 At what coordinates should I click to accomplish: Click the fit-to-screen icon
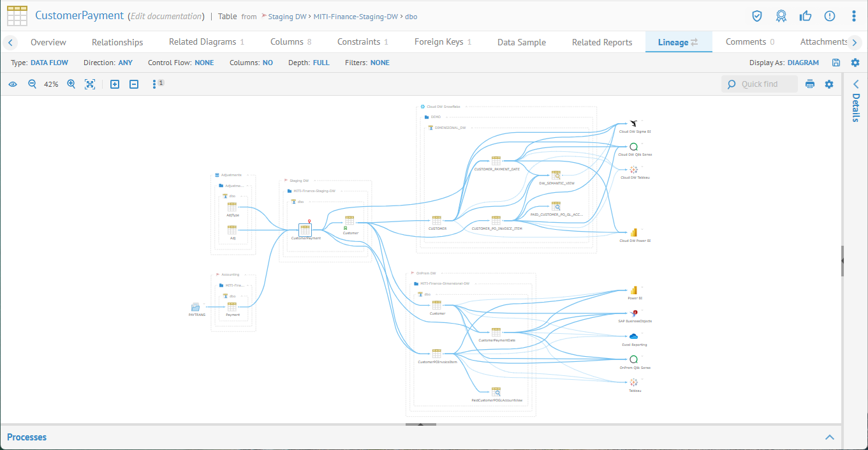click(x=90, y=84)
